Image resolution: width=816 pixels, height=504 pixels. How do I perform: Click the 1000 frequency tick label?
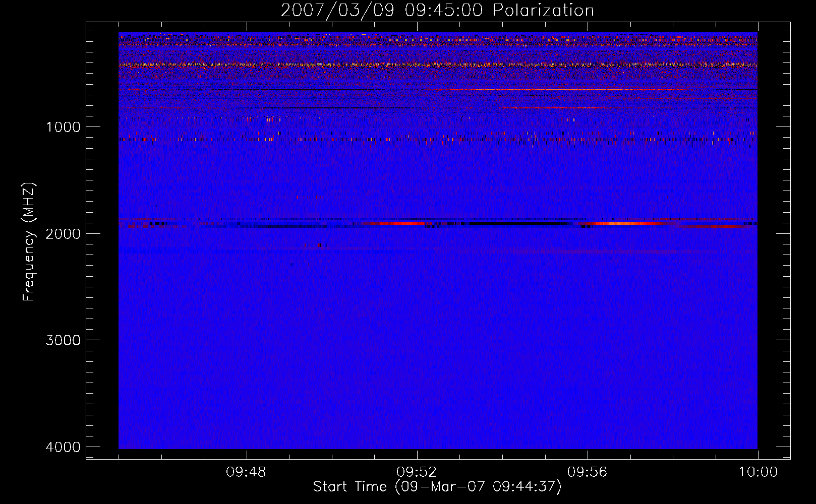pyautogui.click(x=63, y=127)
